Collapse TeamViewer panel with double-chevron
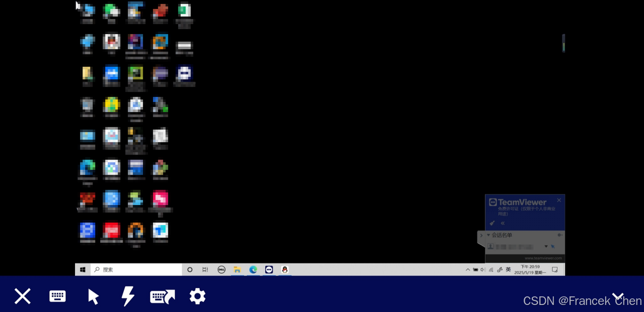Image resolution: width=644 pixels, height=312 pixels. click(503, 223)
